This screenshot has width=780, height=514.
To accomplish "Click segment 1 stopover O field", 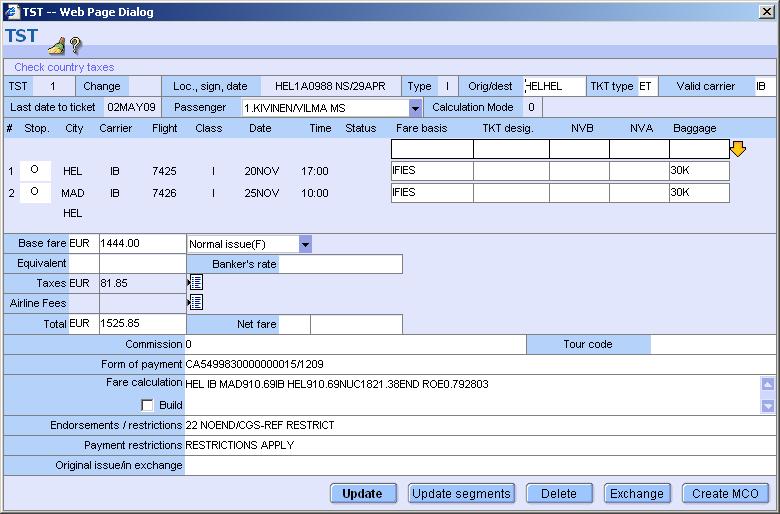I will pyautogui.click(x=35, y=170).
